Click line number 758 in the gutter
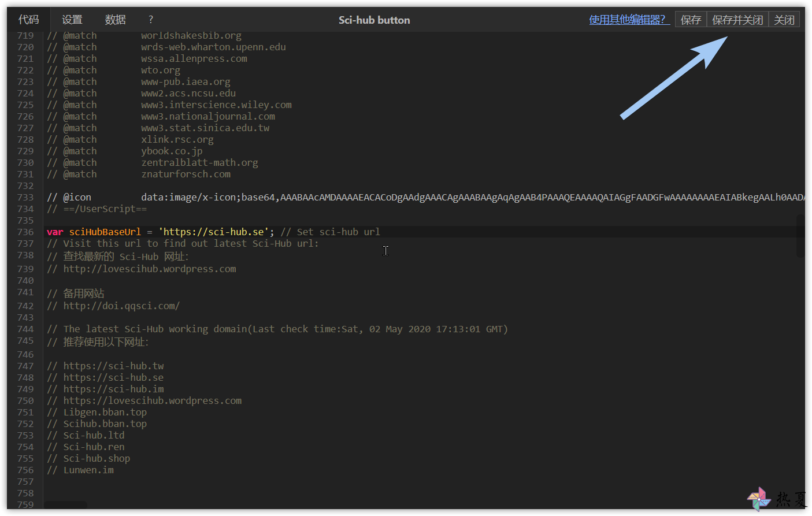Image resolution: width=812 pixels, height=516 pixels. point(25,493)
